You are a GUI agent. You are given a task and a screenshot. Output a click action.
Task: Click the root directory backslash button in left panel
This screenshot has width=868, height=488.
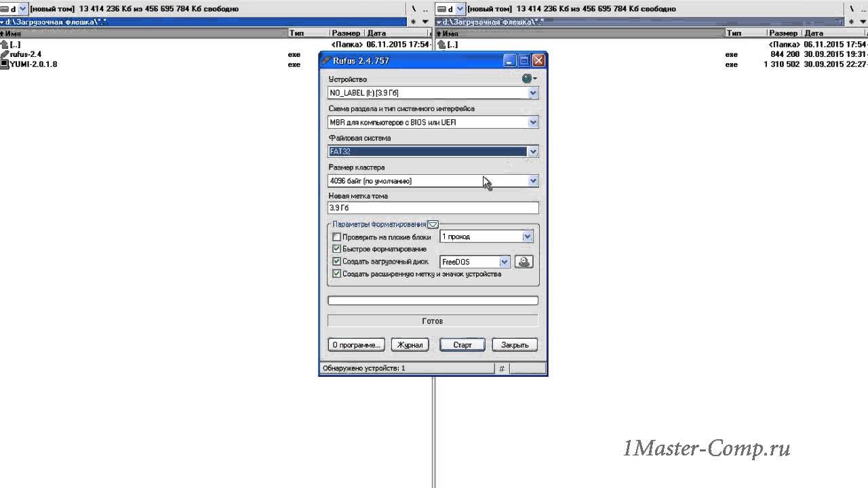414,9
